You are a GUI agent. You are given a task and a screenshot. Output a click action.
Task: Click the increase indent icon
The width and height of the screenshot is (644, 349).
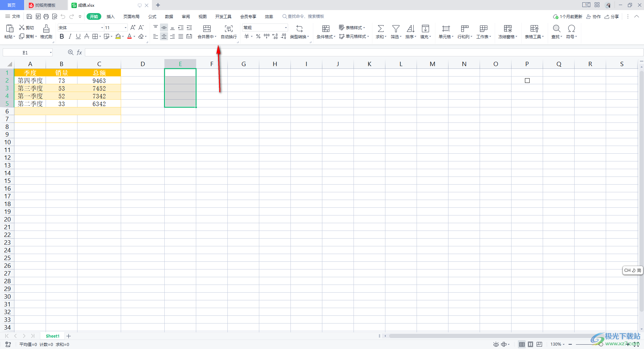click(189, 28)
